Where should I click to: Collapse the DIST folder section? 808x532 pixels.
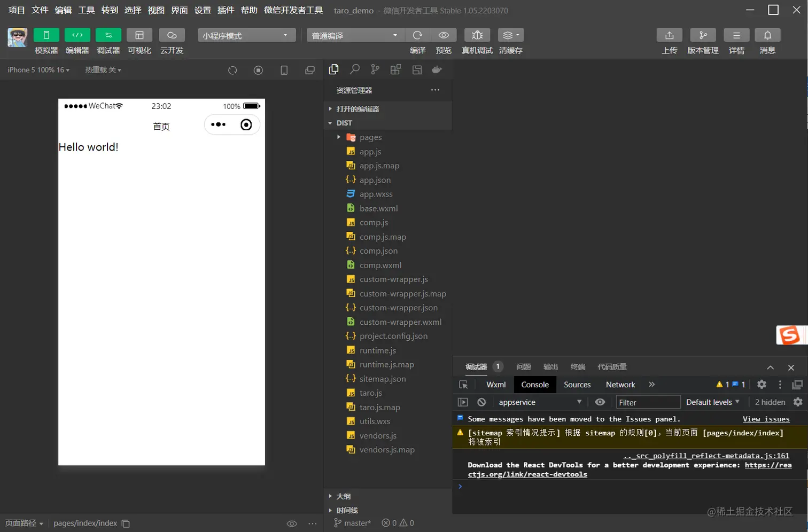tap(388, 123)
